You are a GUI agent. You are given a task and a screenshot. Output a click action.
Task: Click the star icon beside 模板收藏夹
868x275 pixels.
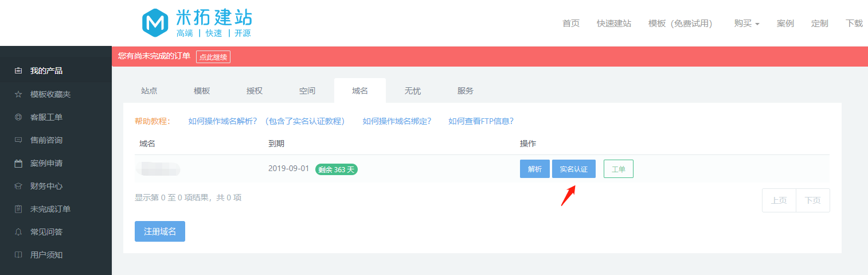click(18, 94)
